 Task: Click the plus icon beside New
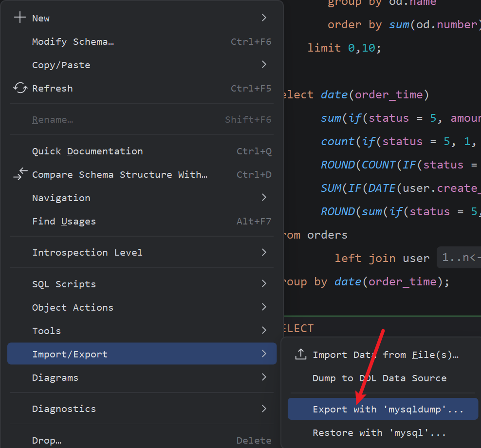(20, 18)
